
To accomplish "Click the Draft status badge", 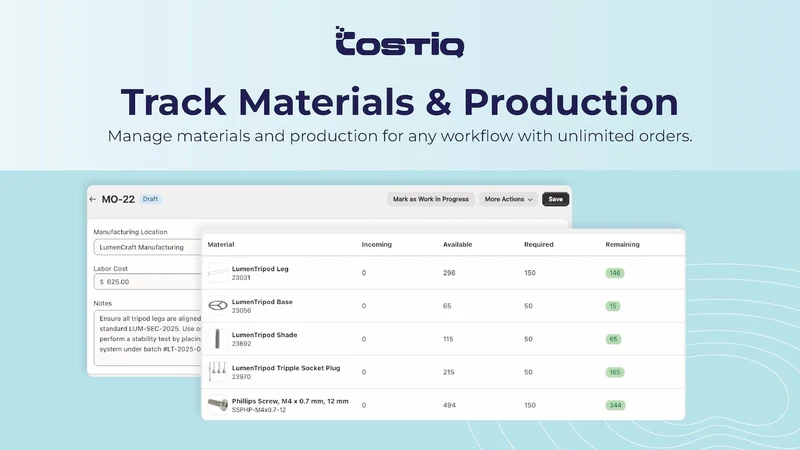I will coord(151,199).
